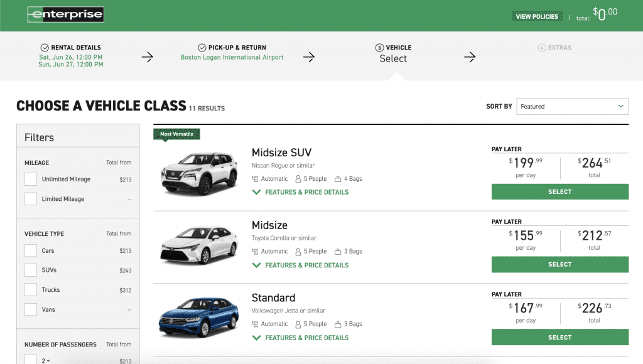This screenshot has width=643, height=364.
Task: Open the Sort By Featured dropdown
Action: point(573,106)
